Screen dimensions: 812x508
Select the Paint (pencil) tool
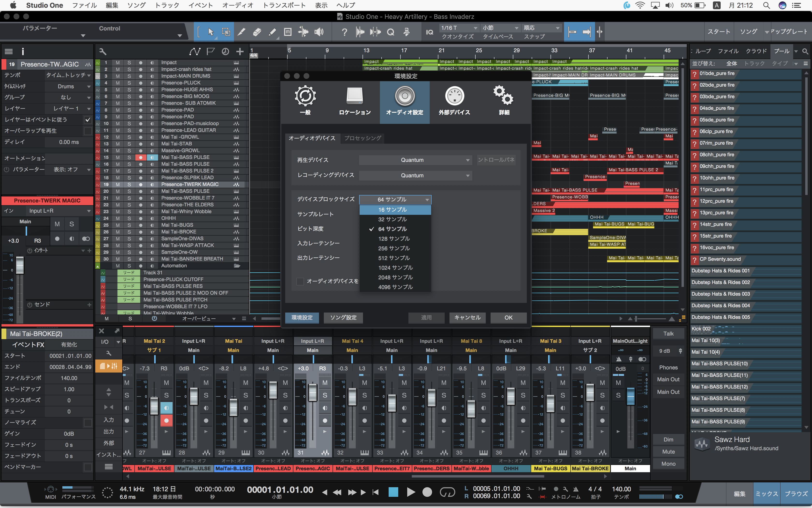point(272,32)
